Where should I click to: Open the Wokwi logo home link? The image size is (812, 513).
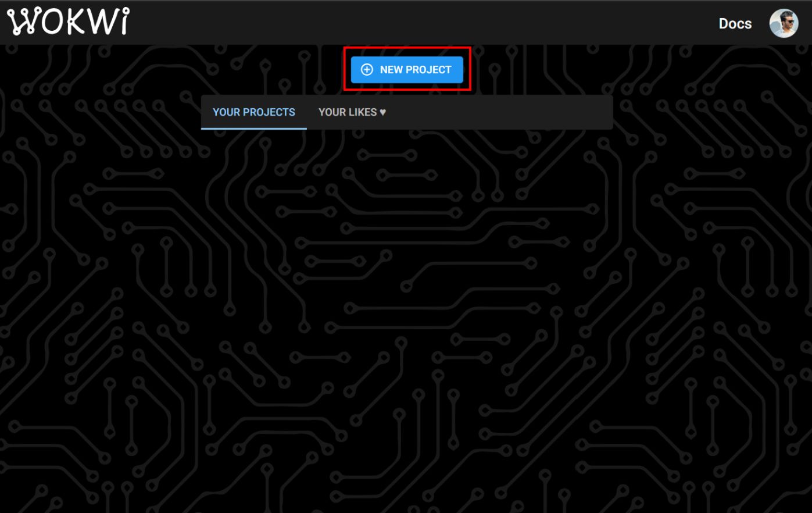[69, 22]
